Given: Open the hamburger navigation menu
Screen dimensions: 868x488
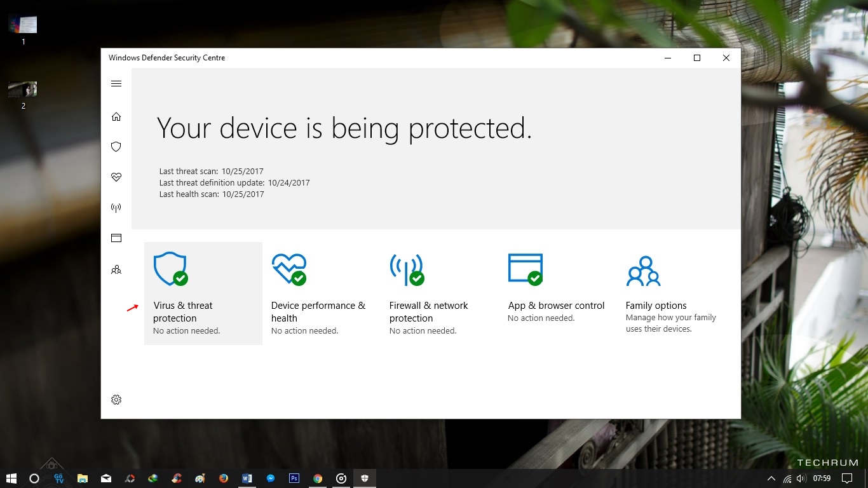Looking at the screenshot, I should pyautogui.click(x=116, y=83).
